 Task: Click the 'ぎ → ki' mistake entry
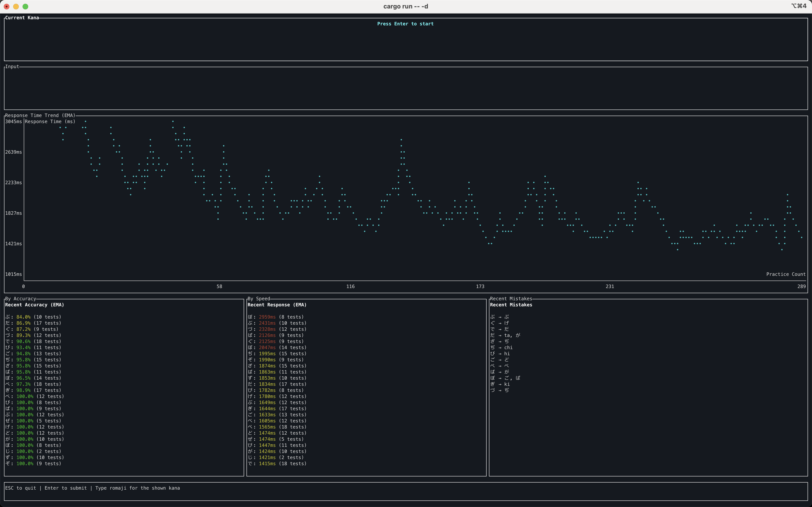click(500, 384)
